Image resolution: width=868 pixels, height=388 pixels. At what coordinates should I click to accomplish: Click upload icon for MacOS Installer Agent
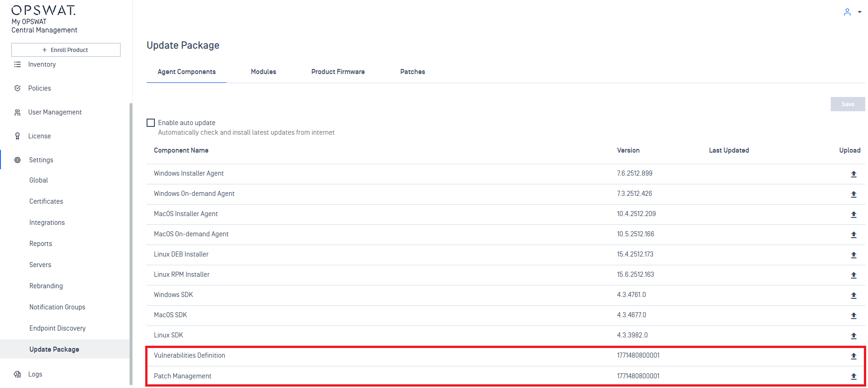click(853, 215)
